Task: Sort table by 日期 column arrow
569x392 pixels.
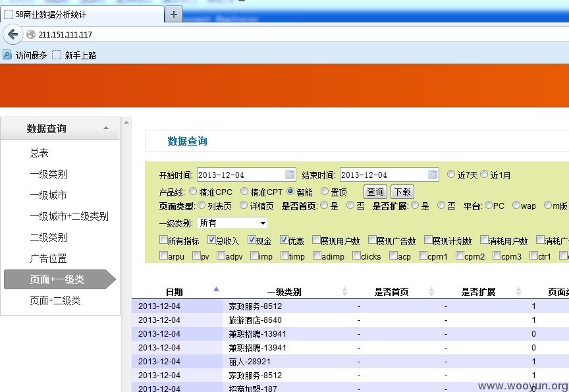Action: (216, 289)
